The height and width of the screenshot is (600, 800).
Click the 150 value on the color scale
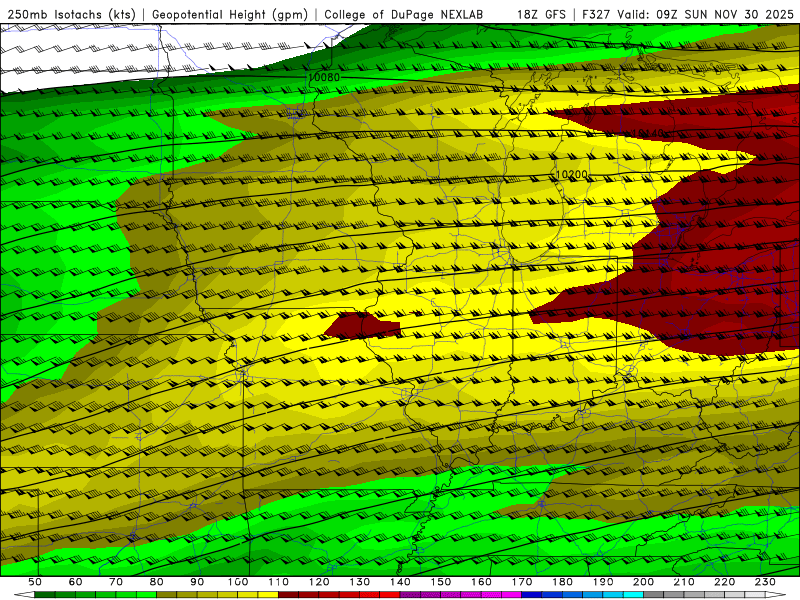pos(441,582)
